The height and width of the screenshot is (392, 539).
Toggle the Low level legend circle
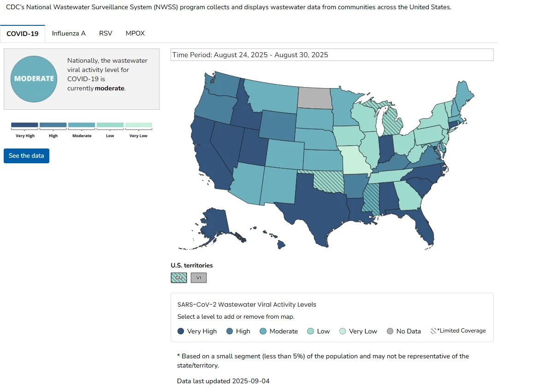click(310, 331)
